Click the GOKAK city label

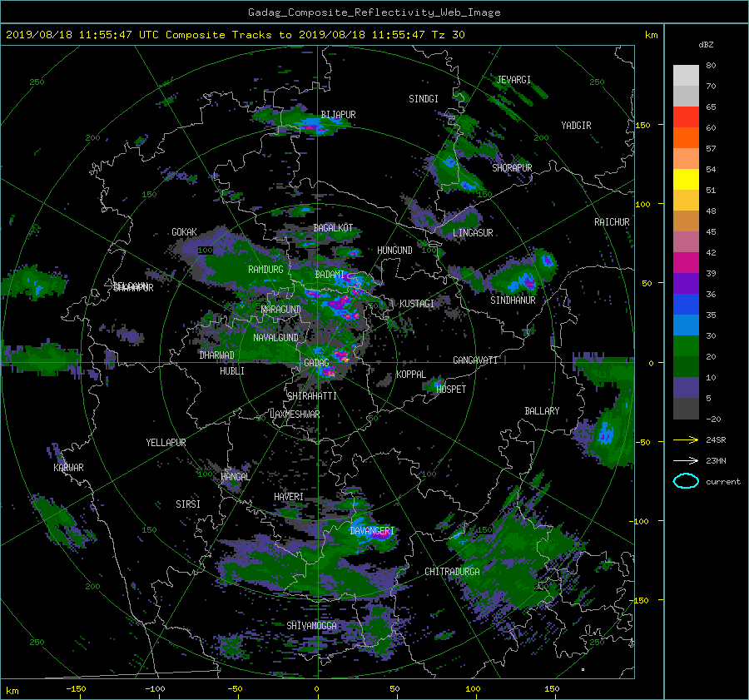[x=185, y=232]
